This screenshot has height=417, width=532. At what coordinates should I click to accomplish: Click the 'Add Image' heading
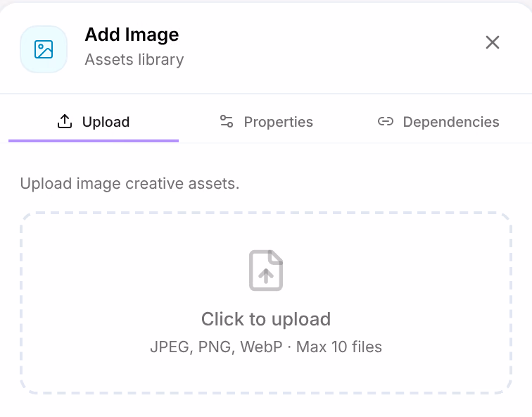coord(132,35)
